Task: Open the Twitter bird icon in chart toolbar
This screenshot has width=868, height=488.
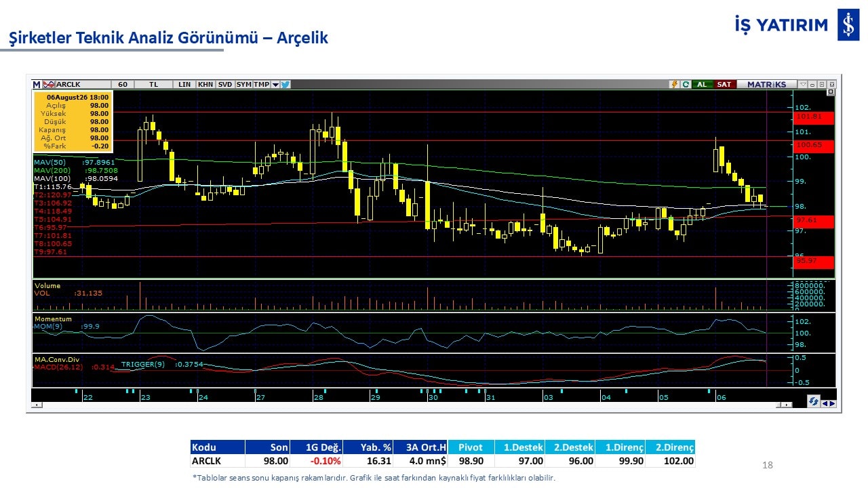Action: click(285, 85)
